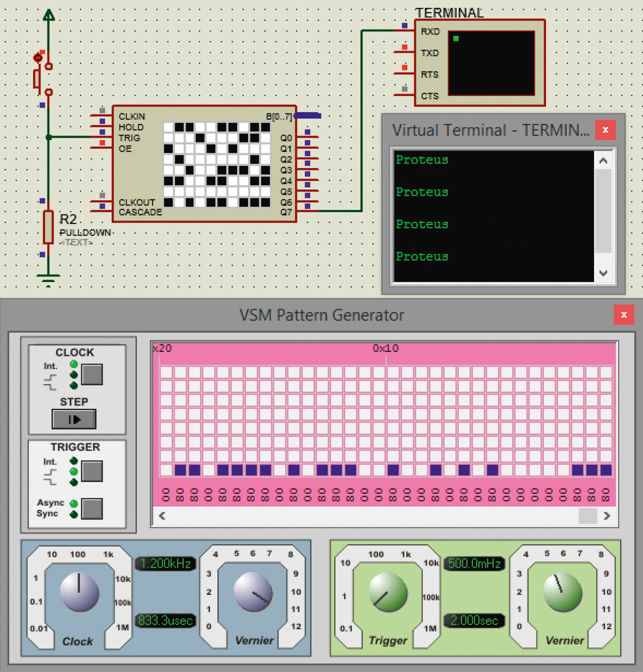Click the pattern grid horizontal scrollbar thumb
Image resolution: width=643 pixels, height=672 pixels.
pos(588,516)
